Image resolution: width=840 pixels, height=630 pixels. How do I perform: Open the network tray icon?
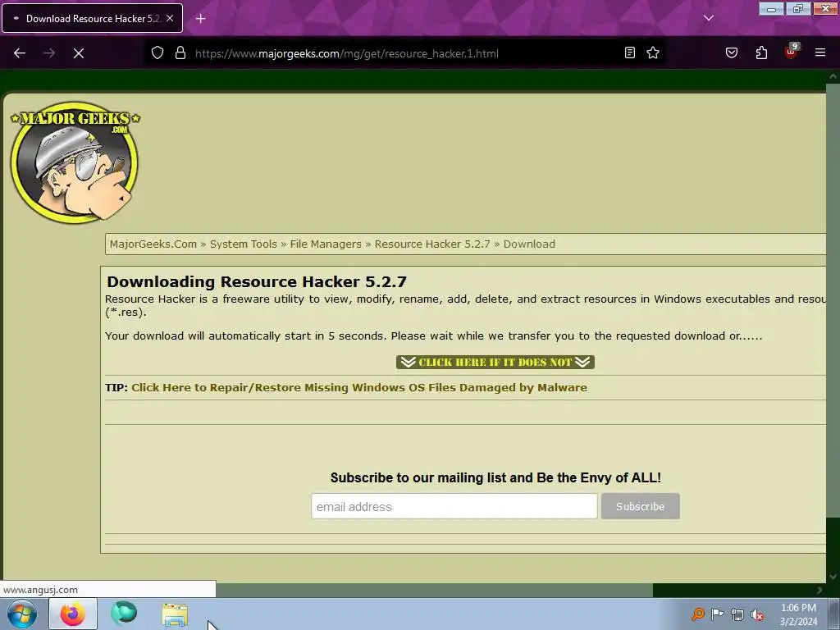tap(737, 615)
